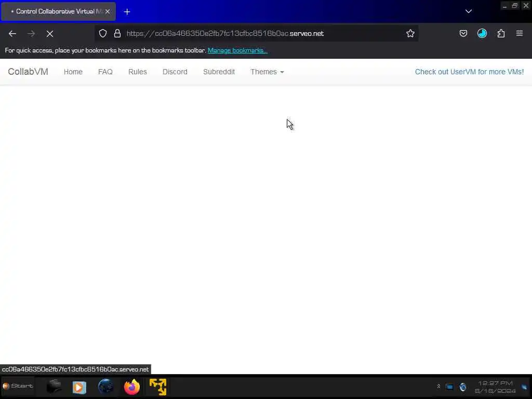The image size is (532, 399).
Task: Expand the Themes dropdown menu
Action: [x=268, y=72]
